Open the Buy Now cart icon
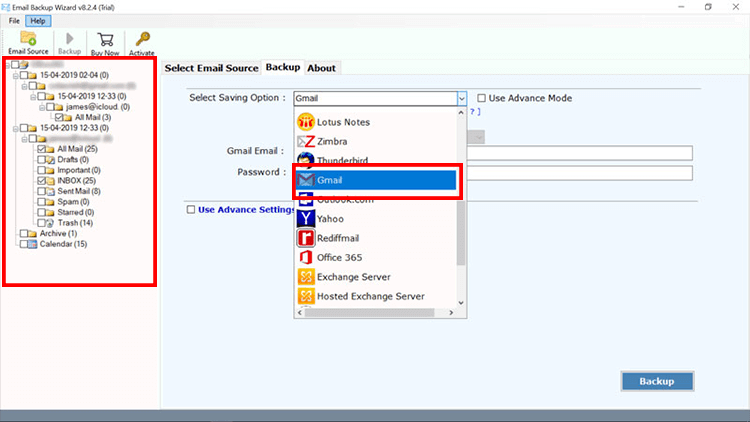The height and width of the screenshot is (422, 750). click(105, 39)
